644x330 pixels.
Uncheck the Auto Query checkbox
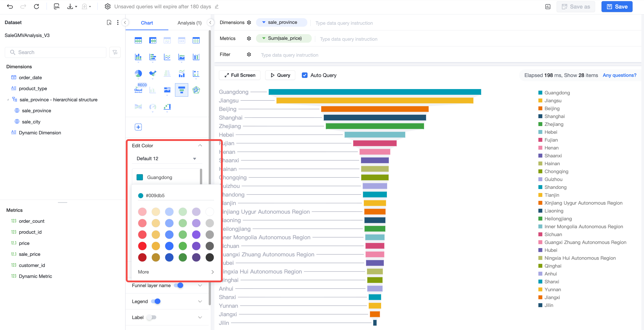click(304, 75)
